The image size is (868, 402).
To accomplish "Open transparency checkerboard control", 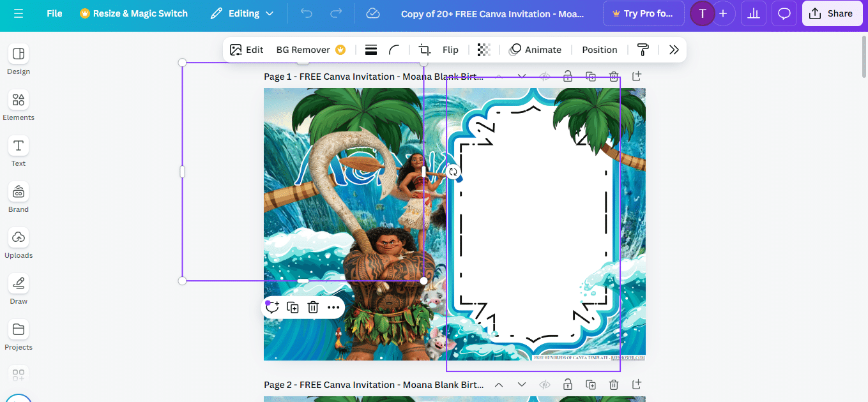I will coord(484,50).
